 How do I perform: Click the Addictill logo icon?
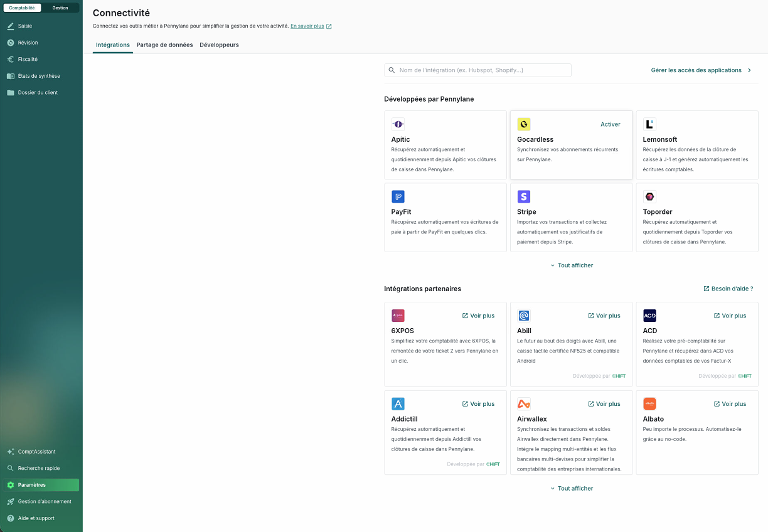[398, 404]
